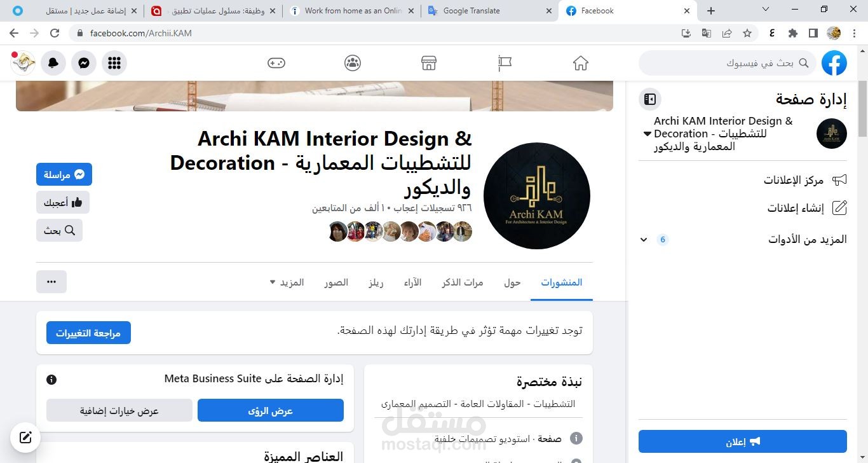Open مركز الإعلانات megaphone icon
Image resolution: width=868 pixels, height=463 pixels.
pos(839,180)
